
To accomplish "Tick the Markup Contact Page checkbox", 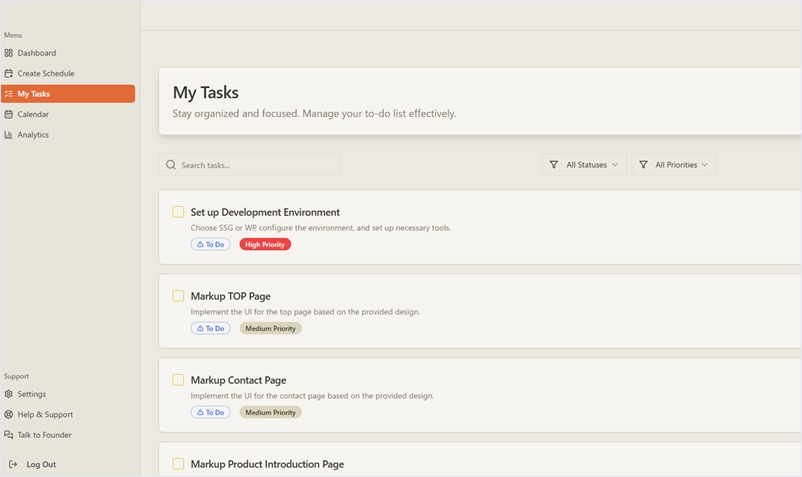I will coord(178,380).
